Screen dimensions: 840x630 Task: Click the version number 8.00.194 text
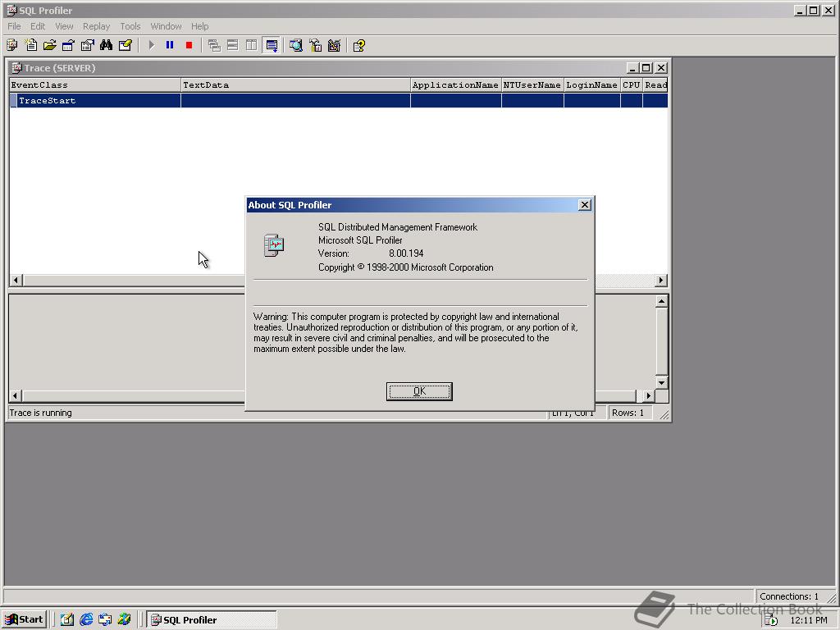pos(406,253)
